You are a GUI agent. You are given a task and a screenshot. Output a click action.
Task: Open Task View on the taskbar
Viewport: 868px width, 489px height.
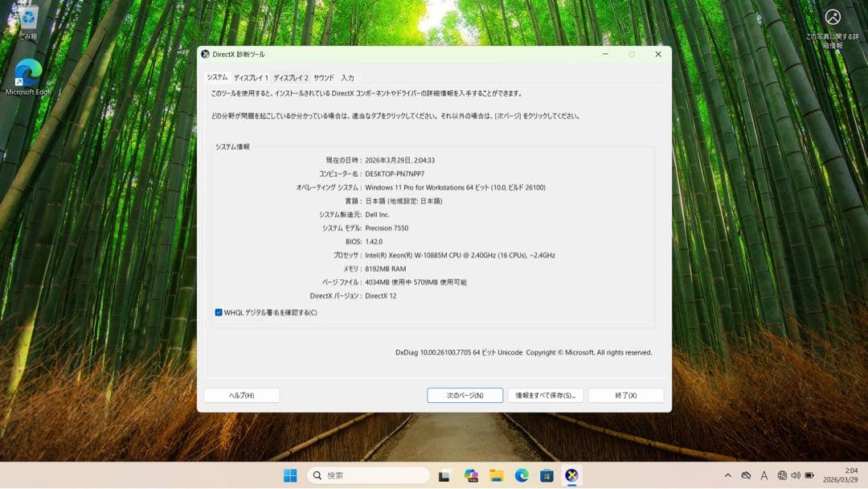tap(444, 475)
